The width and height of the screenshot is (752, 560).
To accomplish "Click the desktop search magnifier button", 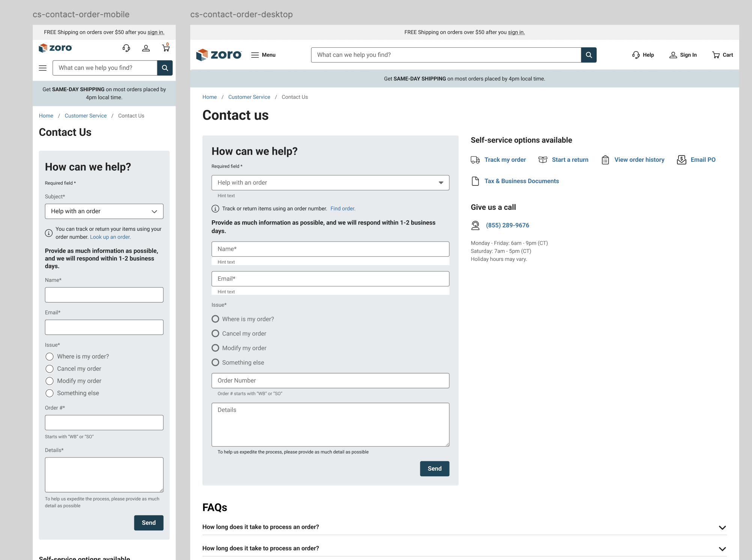I will point(589,55).
